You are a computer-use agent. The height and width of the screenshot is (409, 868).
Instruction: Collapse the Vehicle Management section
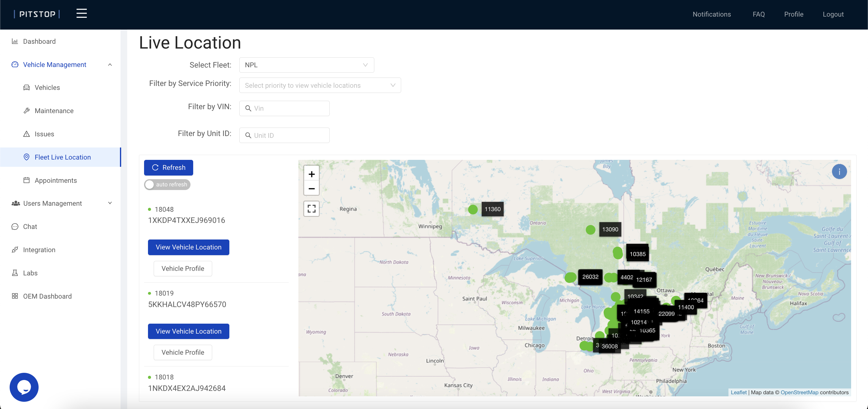point(110,65)
